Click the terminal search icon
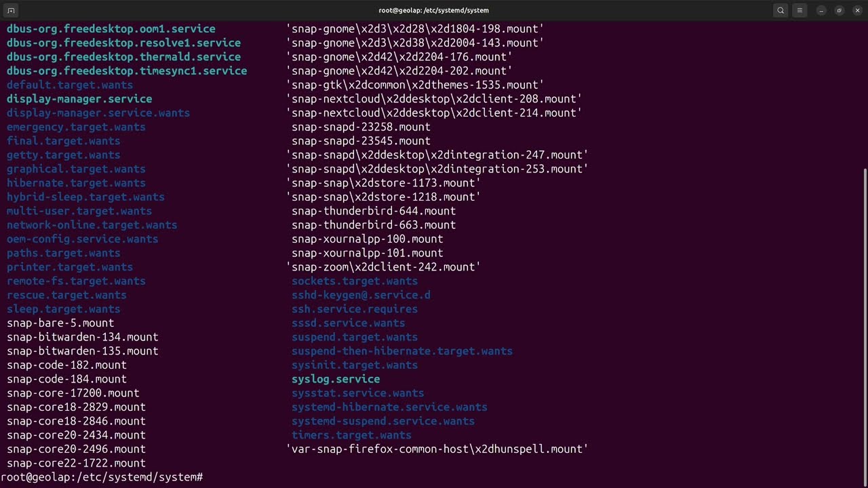This screenshot has width=868, height=488. tap(781, 10)
